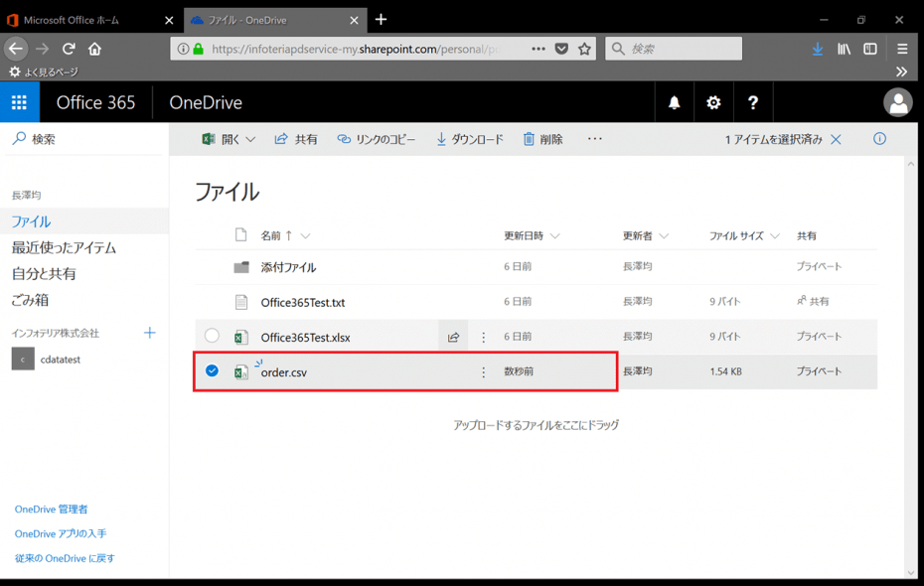Click リンクのコピー in the toolbar
The width and height of the screenshot is (924, 586).
pos(376,140)
